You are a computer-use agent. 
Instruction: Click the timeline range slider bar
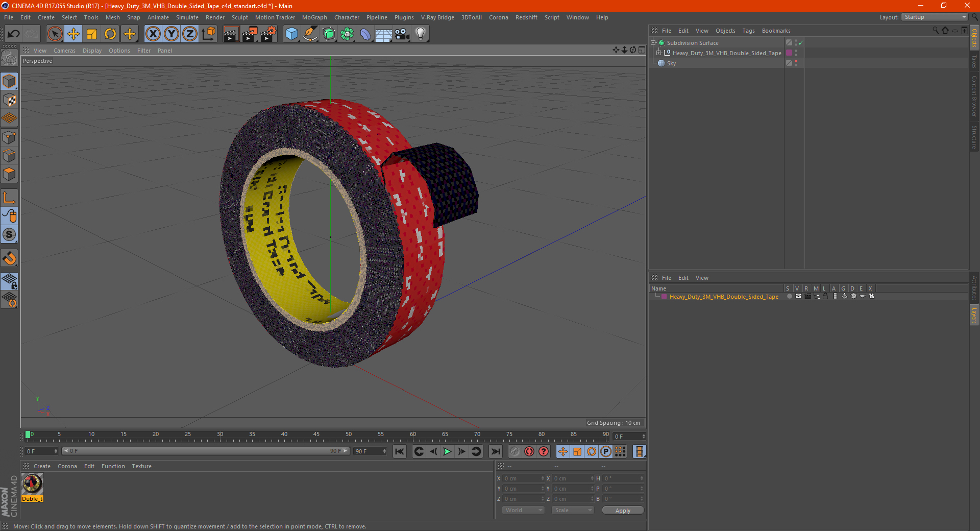pos(206,451)
